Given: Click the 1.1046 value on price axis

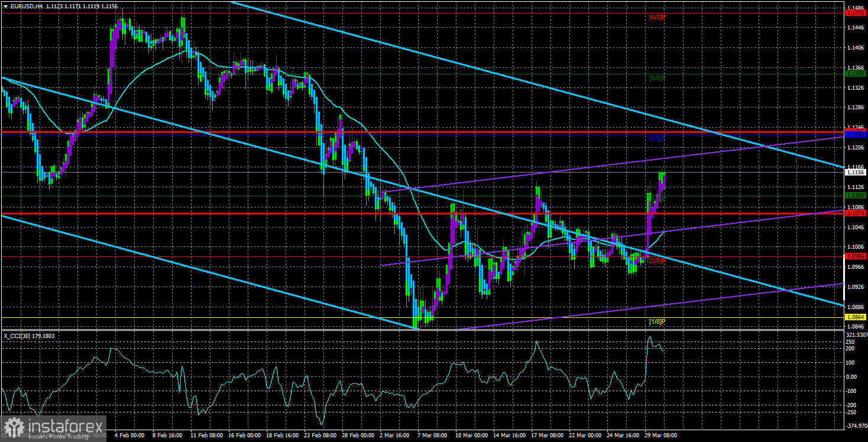Looking at the screenshot, I should (x=856, y=227).
